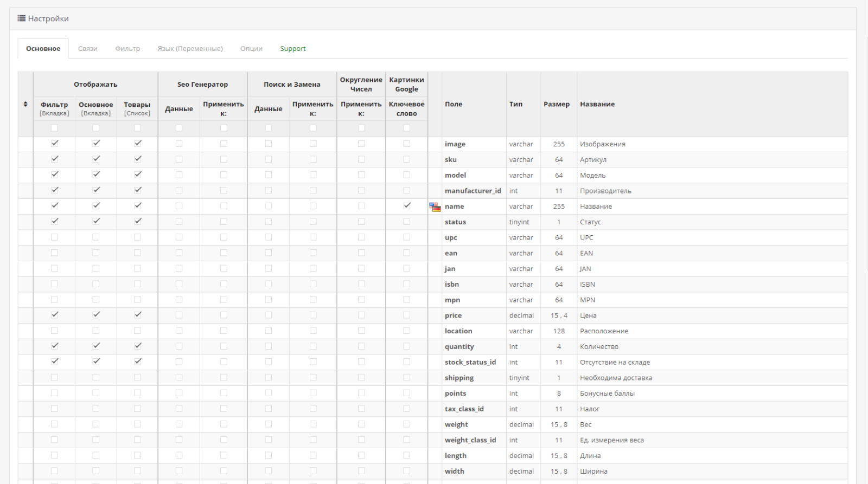Click the language flag icon beside name field
Viewport: 868px width, 484px height.
435,206
